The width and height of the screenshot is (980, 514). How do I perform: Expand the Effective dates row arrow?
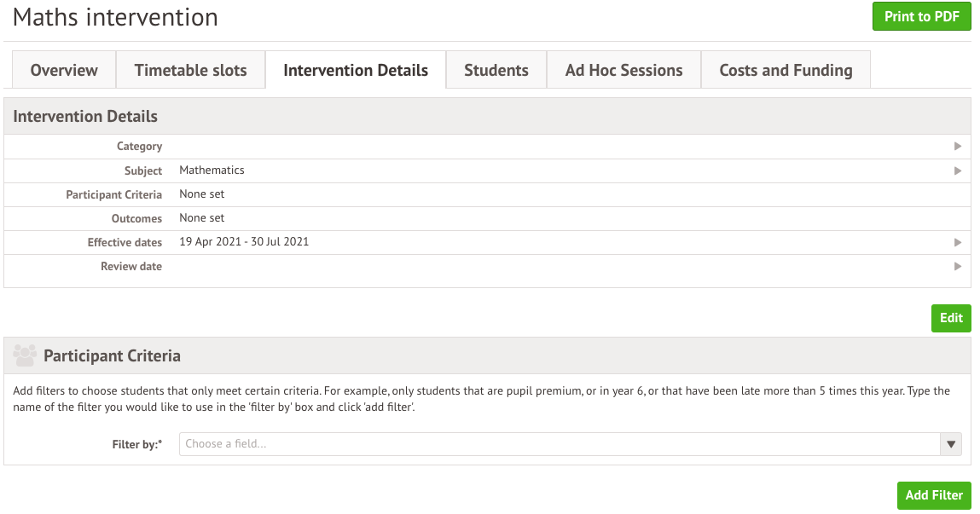pyautogui.click(x=958, y=242)
